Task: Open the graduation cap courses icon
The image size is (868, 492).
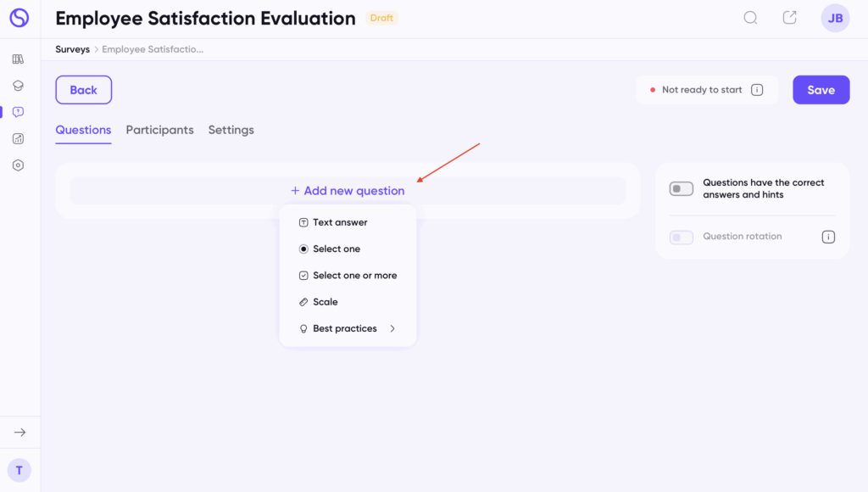Action: tap(18, 86)
